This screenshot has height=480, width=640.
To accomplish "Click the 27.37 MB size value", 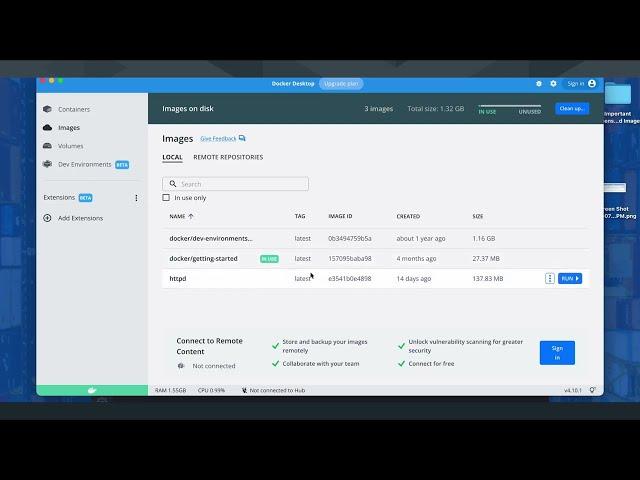I will coord(486,258).
